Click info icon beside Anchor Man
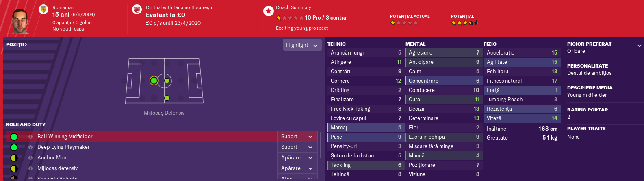 click(x=30, y=158)
